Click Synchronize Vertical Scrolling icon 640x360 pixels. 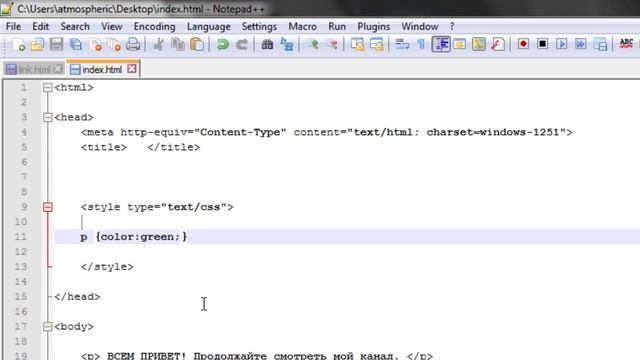[358, 44]
